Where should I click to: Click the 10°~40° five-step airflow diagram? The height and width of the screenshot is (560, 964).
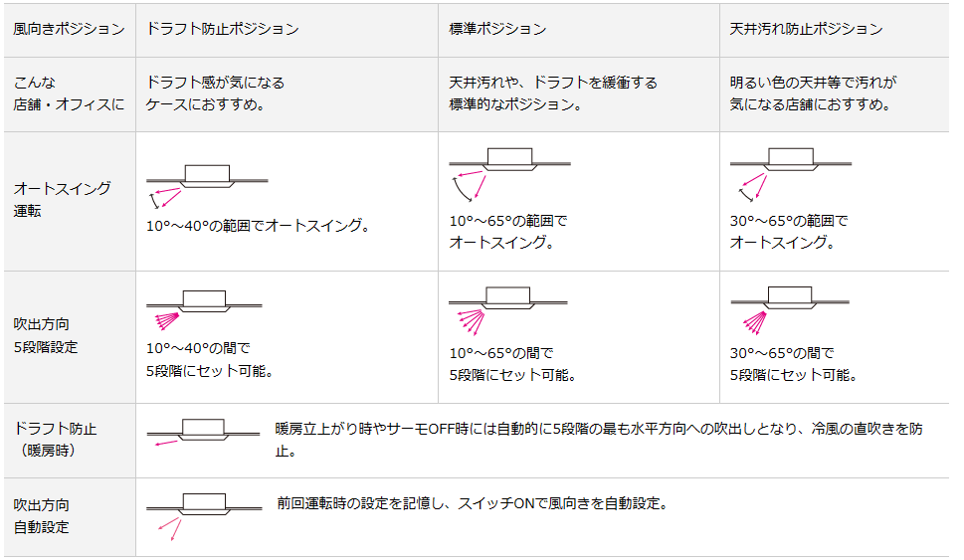click(204, 311)
